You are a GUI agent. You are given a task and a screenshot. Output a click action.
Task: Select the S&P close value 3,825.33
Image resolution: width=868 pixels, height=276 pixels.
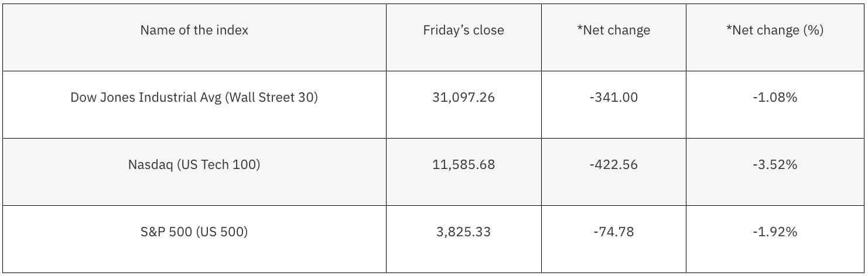(463, 232)
